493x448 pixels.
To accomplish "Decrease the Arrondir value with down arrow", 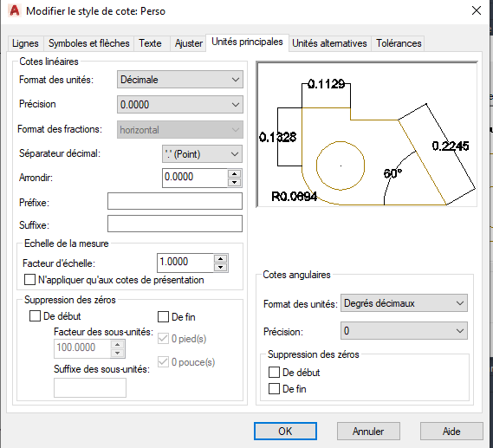I will [x=234, y=182].
